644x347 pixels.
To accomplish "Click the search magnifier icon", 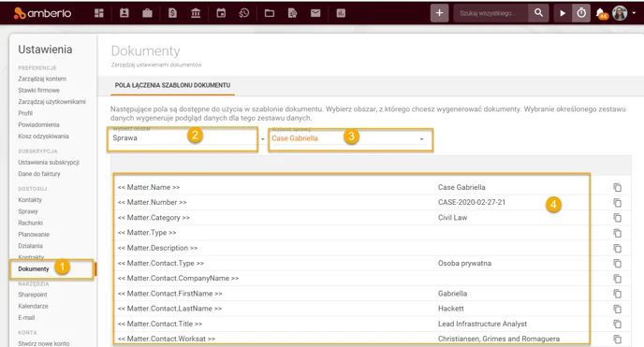I will [538, 13].
